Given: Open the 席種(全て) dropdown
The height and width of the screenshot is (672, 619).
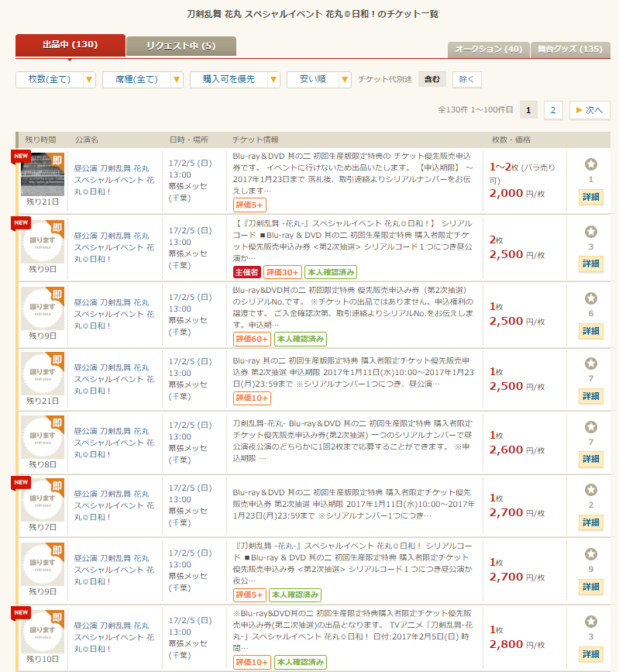Looking at the screenshot, I should tap(143, 79).
